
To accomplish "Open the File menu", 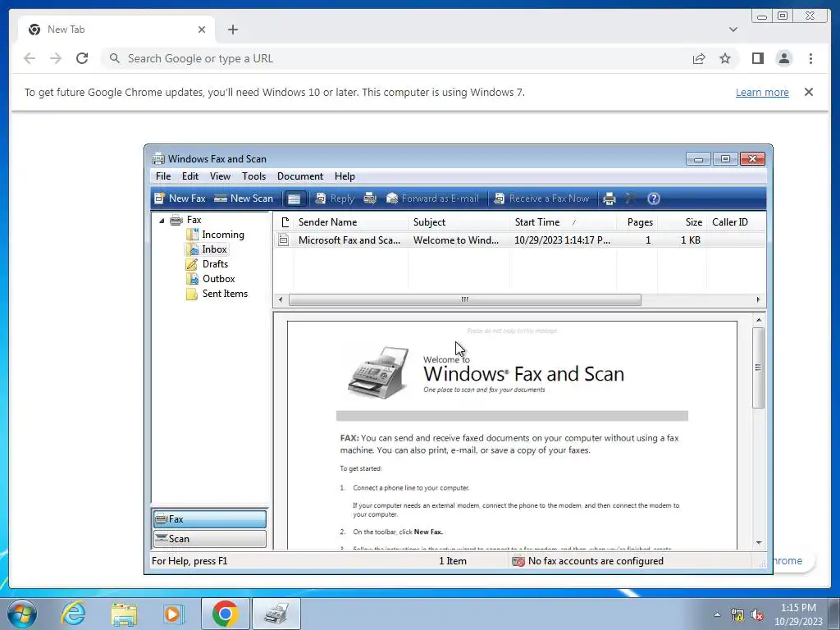I will pyautogui.click(x=163, y=176).
